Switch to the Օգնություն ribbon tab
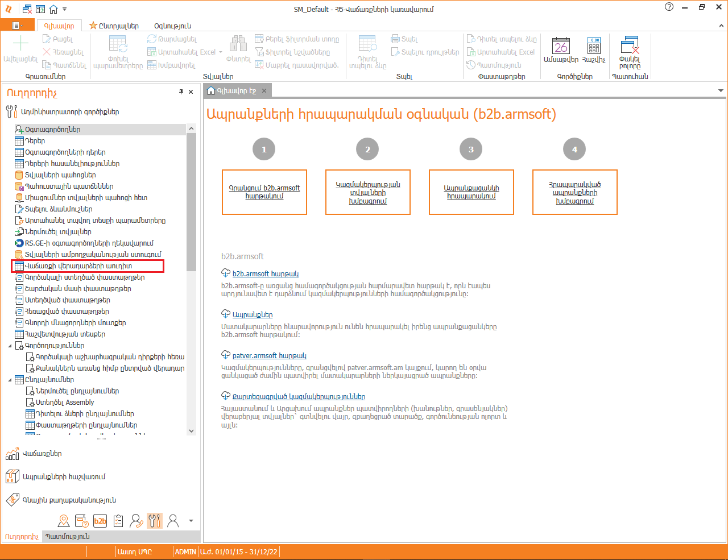The image size is (728, 560). click(x=173, y=26)
